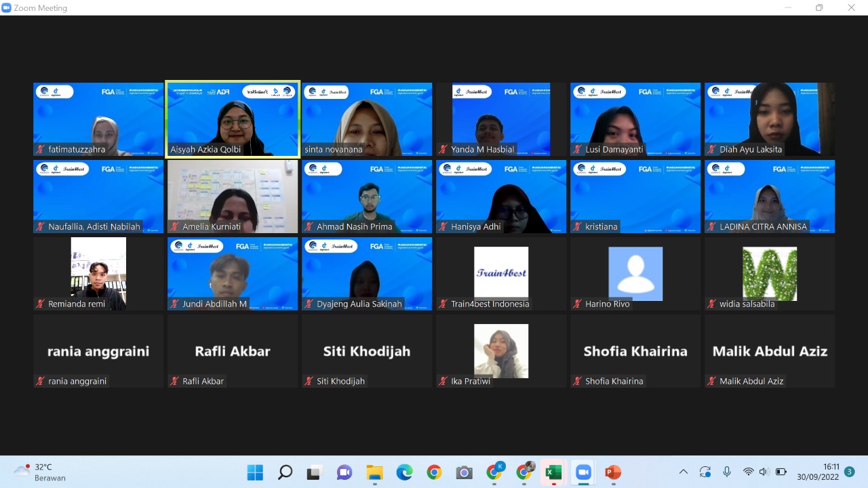Image resolution: width=868 pixels, height=488 pixels.
Task: Click the volume speaker icon in tray
Action: (764, 472)
